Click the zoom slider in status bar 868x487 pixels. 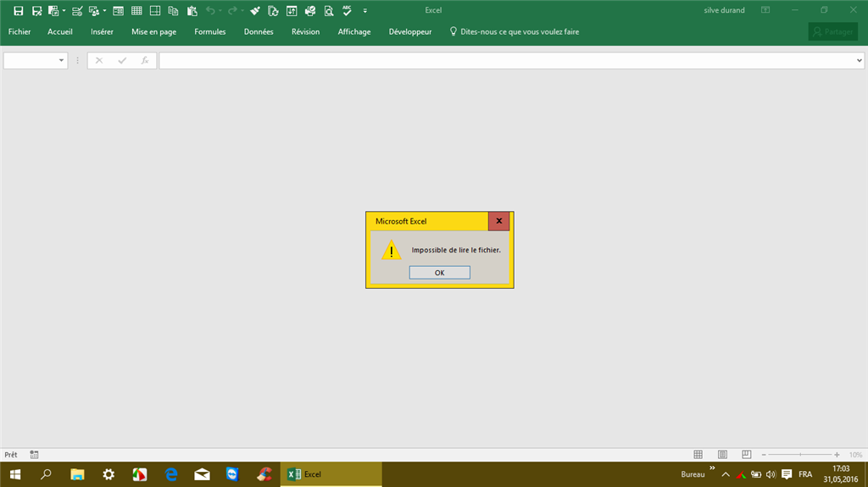pyautogui.click(x=800, y=454)
